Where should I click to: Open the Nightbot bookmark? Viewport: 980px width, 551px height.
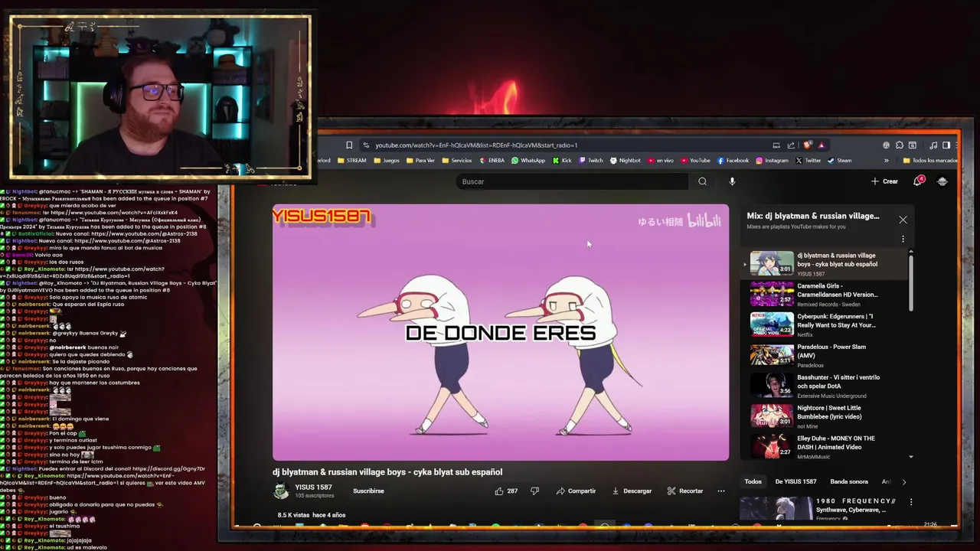click(x=625, y=161)
